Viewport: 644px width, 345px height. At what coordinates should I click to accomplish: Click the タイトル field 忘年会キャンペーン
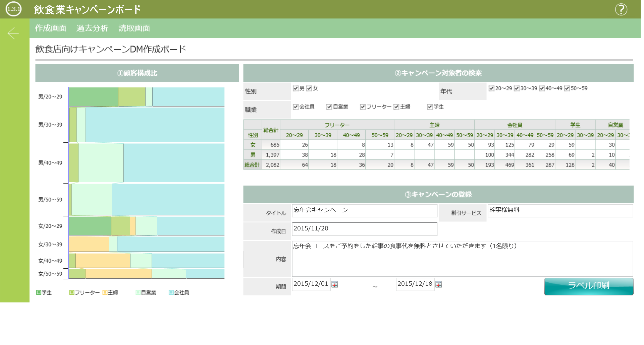tap(365, 211)
